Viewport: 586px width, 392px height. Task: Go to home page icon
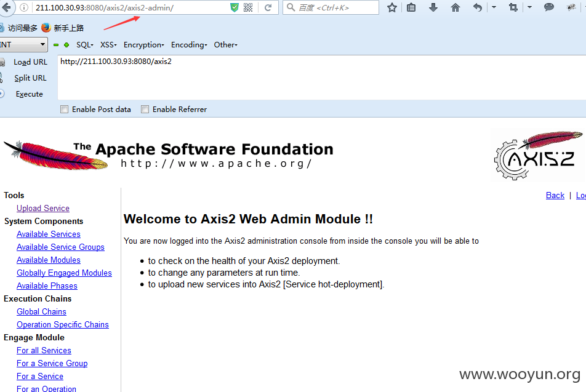[x=456, y=7]
